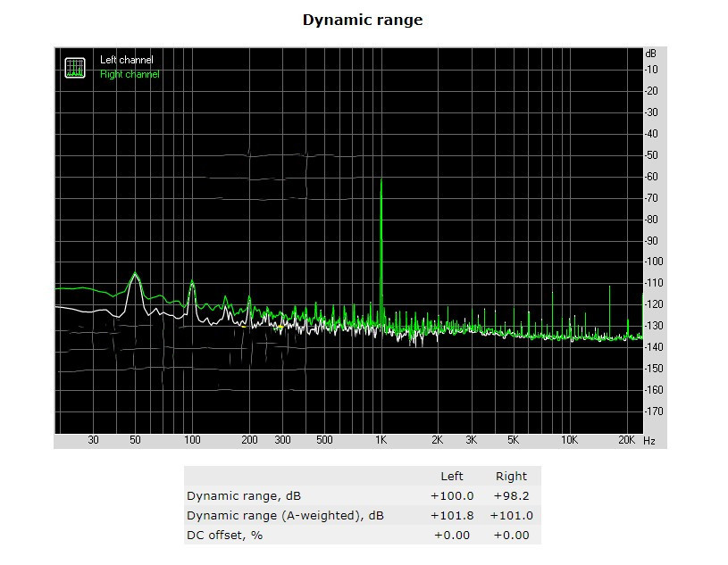Screen dimensions: 728x565
Task: Select the 'Dynamic range, dB' row label
Action: click(x=239, y=495)
